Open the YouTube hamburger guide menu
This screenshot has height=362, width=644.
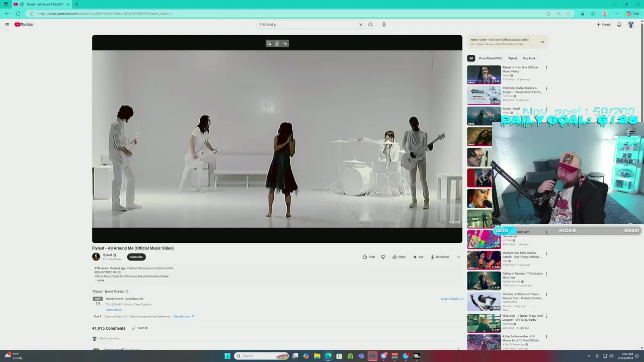click(7, 25)
